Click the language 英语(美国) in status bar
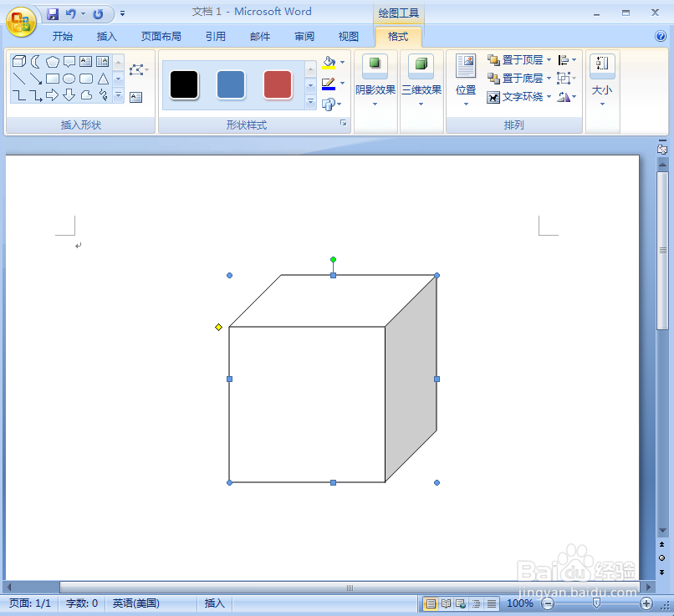 click(x=135, y=603)
